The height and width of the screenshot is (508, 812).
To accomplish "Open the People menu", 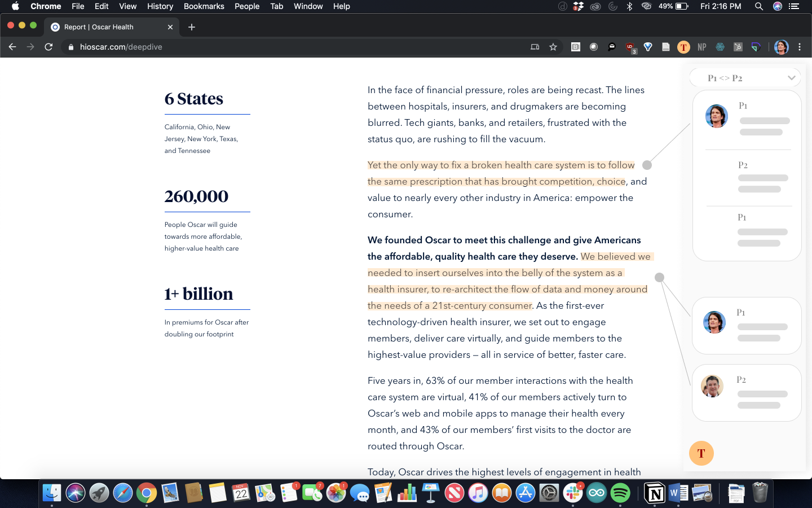I will pyautogui.click(x=247, y=6).
